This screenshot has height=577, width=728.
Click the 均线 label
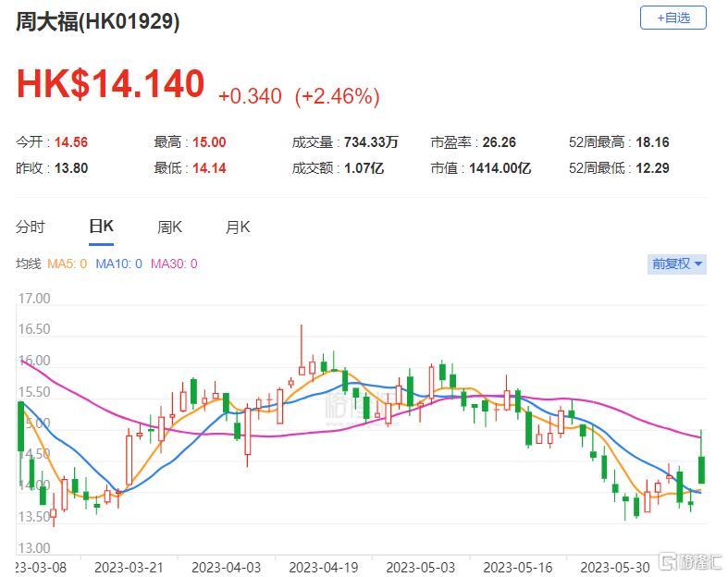[29, 264]
